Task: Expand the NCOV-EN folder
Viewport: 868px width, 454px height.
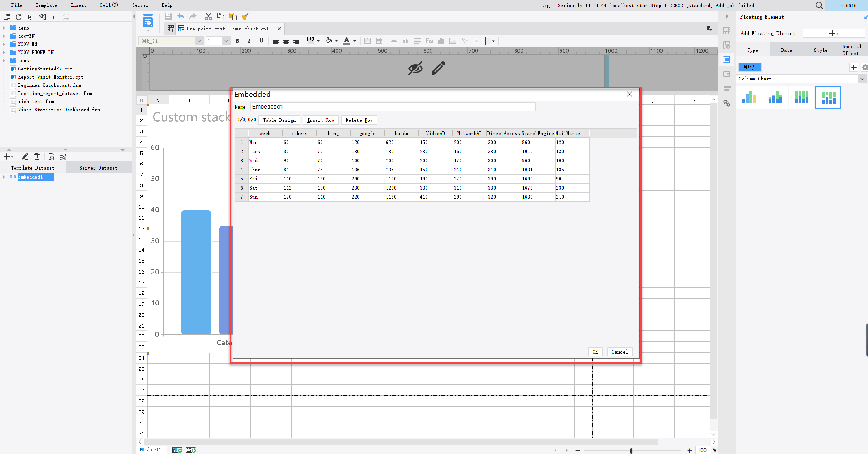Action: coord(4,44)
